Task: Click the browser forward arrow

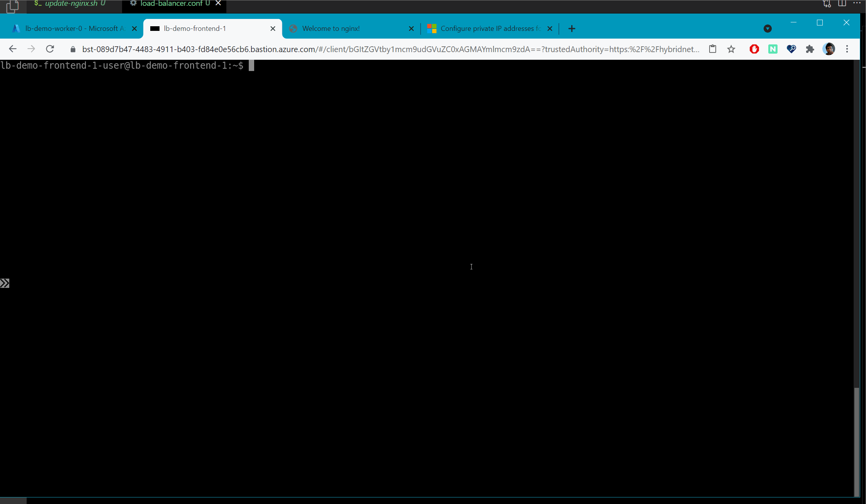Action: pyautogui.click(x=31, y=49)
